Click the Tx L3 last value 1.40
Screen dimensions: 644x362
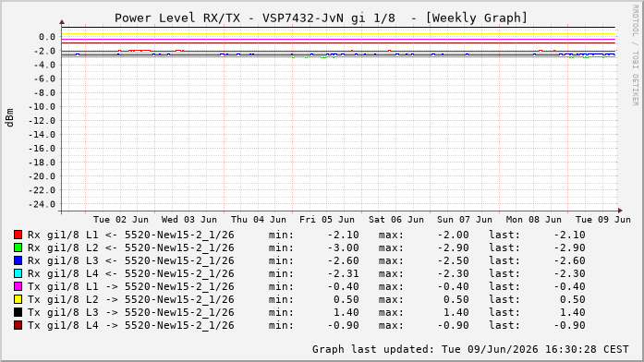(x=573, y=312)
